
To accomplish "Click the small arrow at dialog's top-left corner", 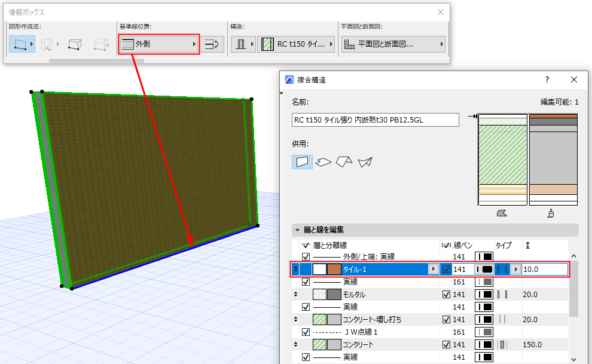I will click(x=281, y=93).
